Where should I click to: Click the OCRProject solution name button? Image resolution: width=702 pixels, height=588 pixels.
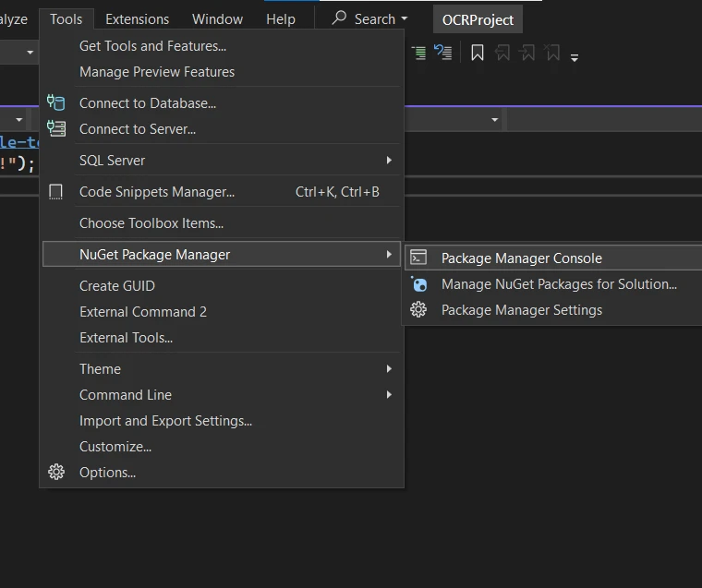pos(478,19)
